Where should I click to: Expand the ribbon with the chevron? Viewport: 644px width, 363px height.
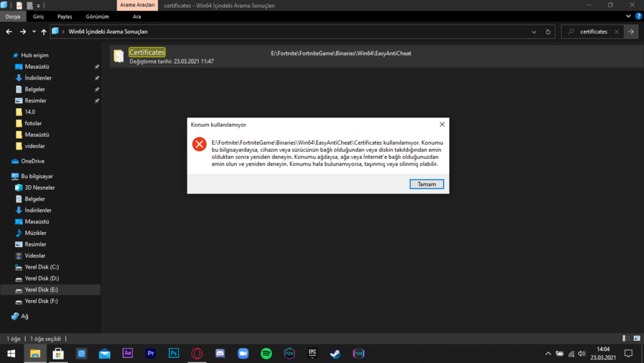coord(629,16)
